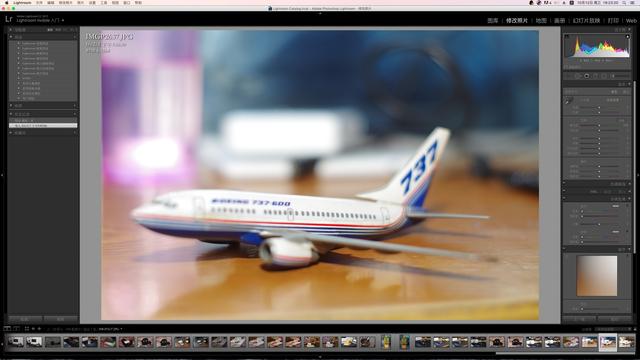Select the Crop Overlay tool
Screen dimensions: 640x360
click(577, 76)
